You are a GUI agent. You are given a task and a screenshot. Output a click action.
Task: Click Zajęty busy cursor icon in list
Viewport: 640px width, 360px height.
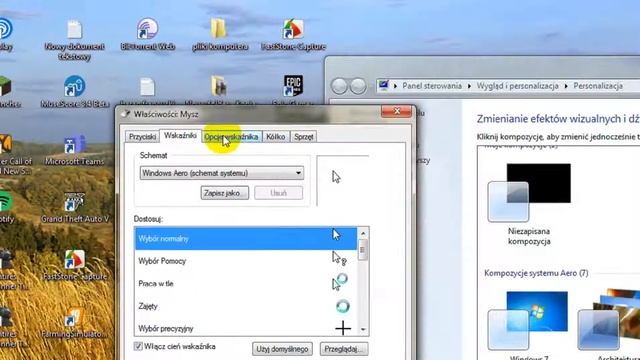(342, 306)
